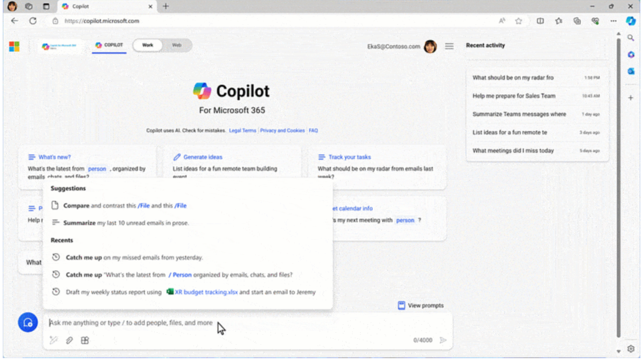Click the sparkle prompt icon below input

(x=54, y=340)
